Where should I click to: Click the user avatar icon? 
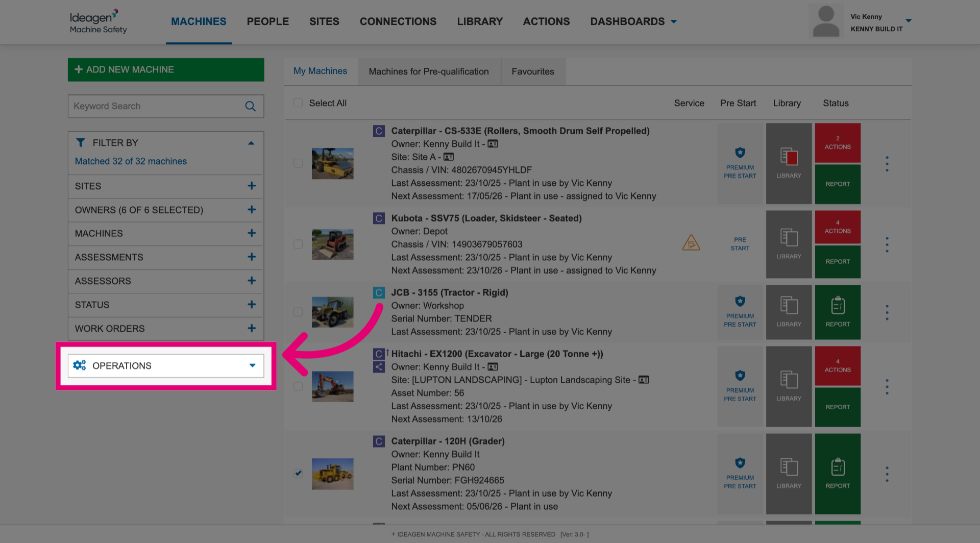click(x=826, y=21)
